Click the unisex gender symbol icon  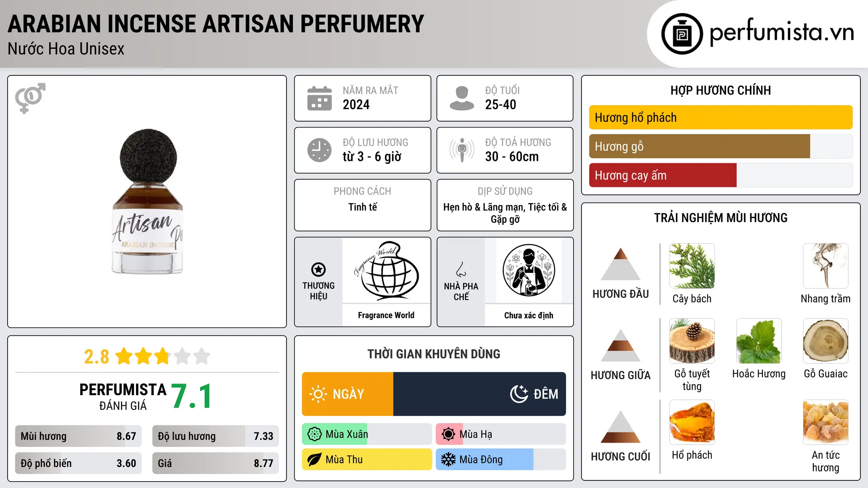click(30, 98)
